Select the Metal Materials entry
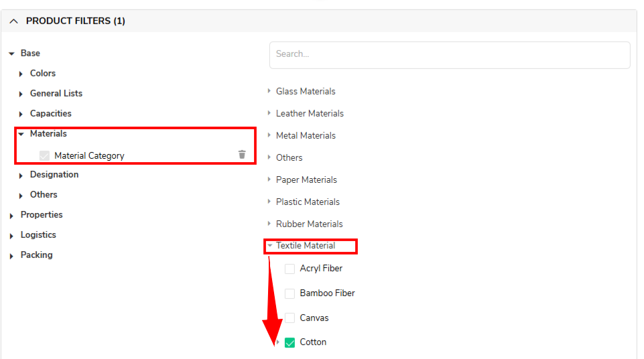The image size is (644, 359). pyautogui.click(x=306, y=135)
